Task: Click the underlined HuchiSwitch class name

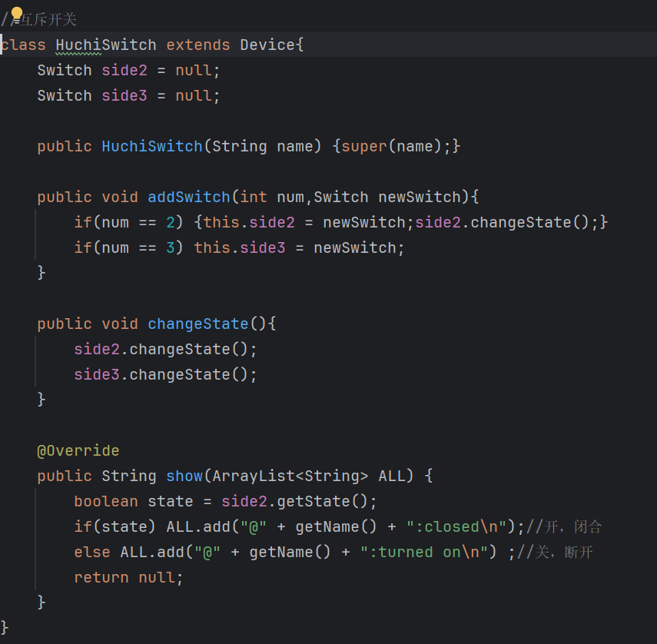Action: point(105,45)
